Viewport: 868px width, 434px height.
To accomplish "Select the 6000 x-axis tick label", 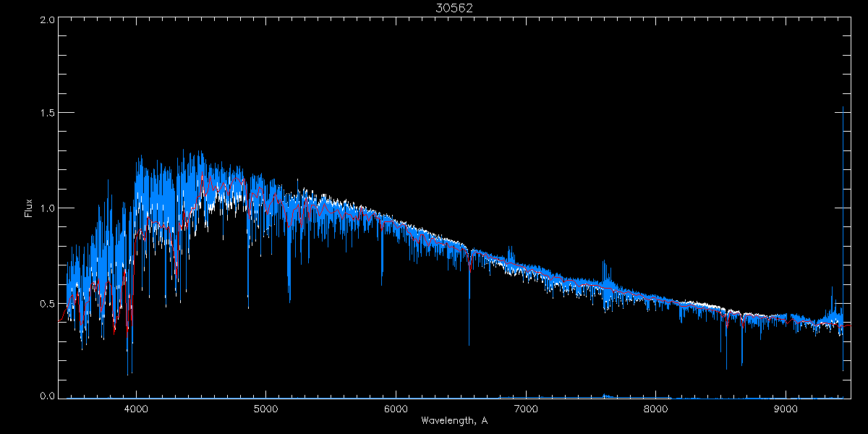I will (396, 409).
